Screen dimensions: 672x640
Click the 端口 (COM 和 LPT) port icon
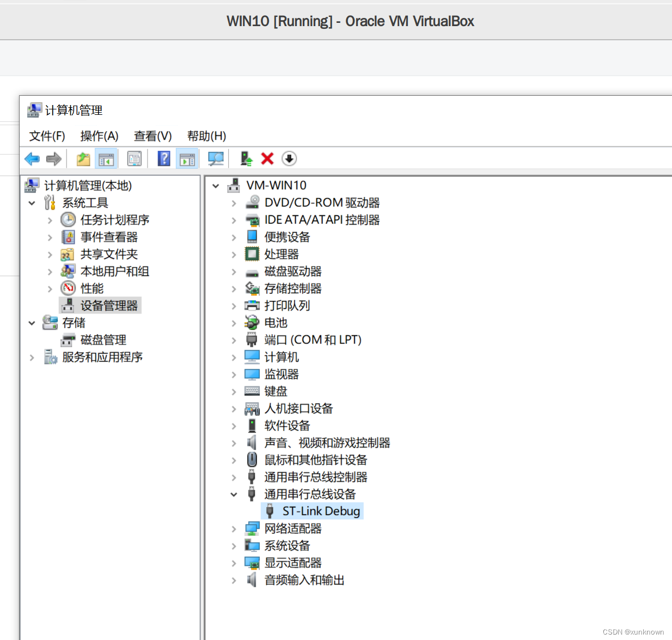click(x=252, y=340)
